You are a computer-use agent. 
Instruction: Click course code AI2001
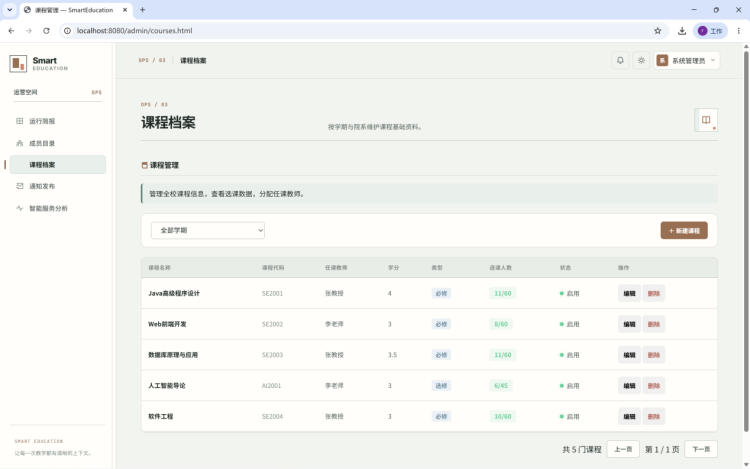coord(271,385)
